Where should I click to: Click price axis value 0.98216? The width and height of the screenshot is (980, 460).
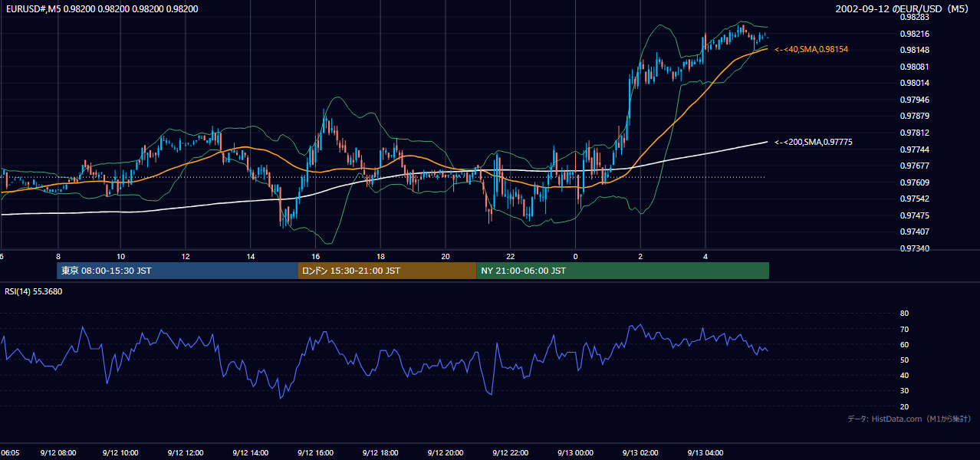(x=914, y=34)
